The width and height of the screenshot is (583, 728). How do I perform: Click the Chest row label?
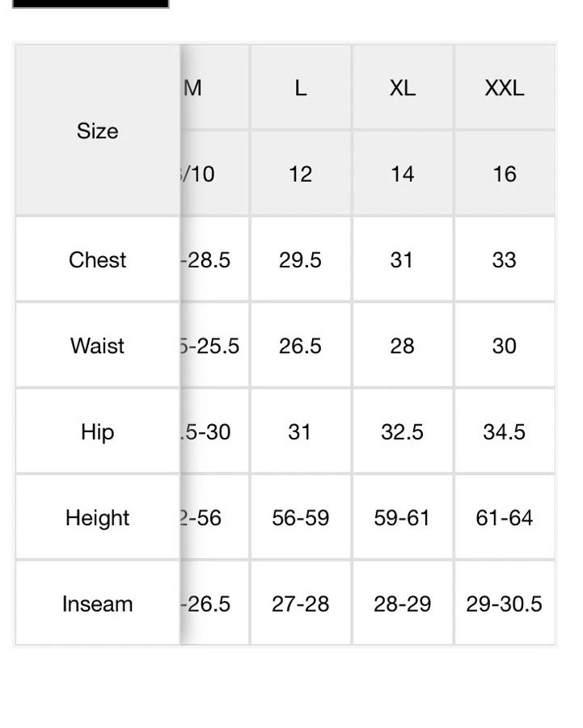click(98, 259)
